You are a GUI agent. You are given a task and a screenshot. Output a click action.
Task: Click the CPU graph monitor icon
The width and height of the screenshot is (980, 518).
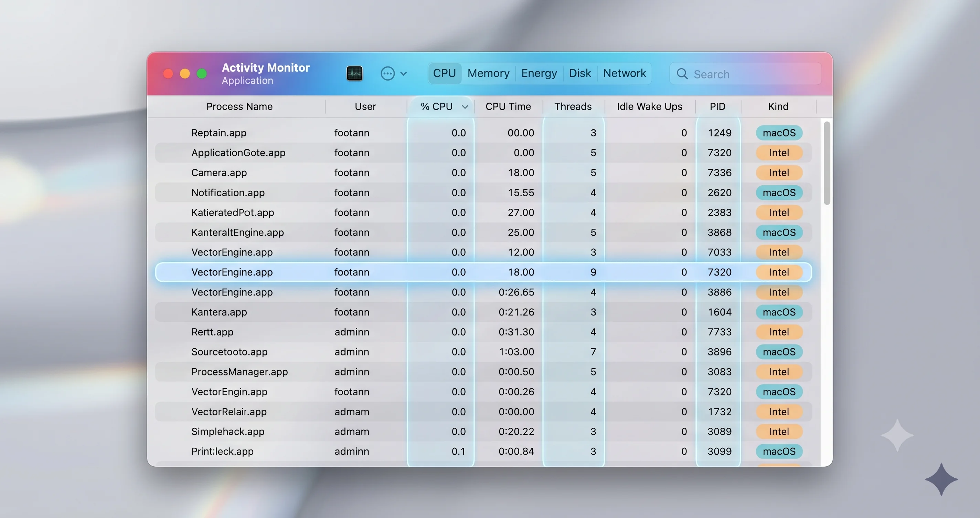[x=354, y=73]
